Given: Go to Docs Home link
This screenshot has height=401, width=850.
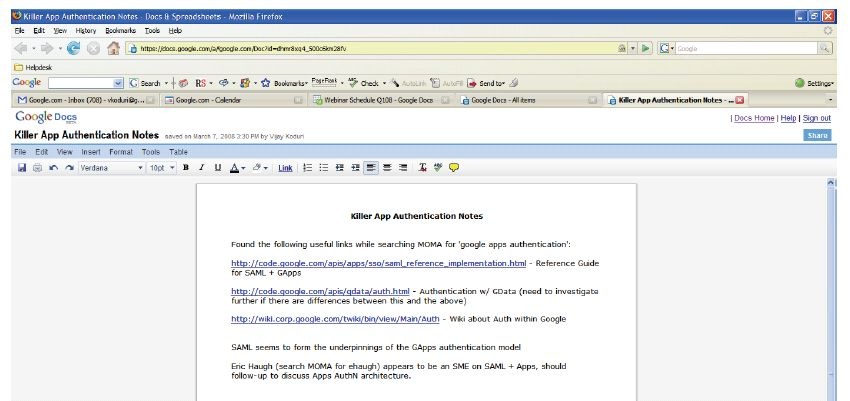Looking at the screenshot, I should click(x=754, y=118).
